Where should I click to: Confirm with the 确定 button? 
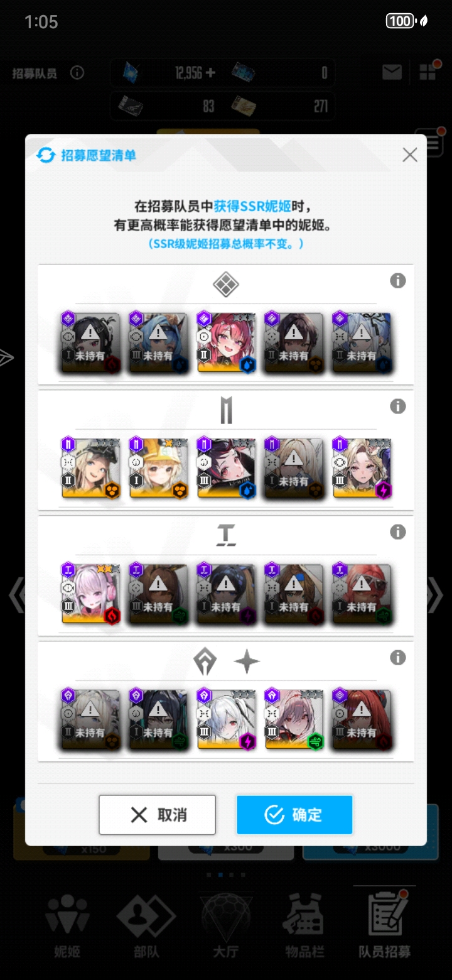[x=294, y=815]
